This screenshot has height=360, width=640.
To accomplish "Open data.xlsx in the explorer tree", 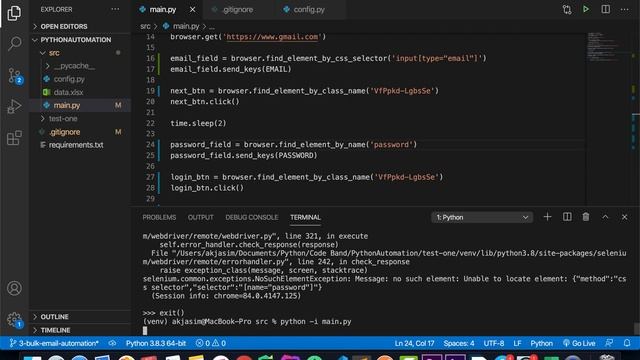I will click(68, 92).
